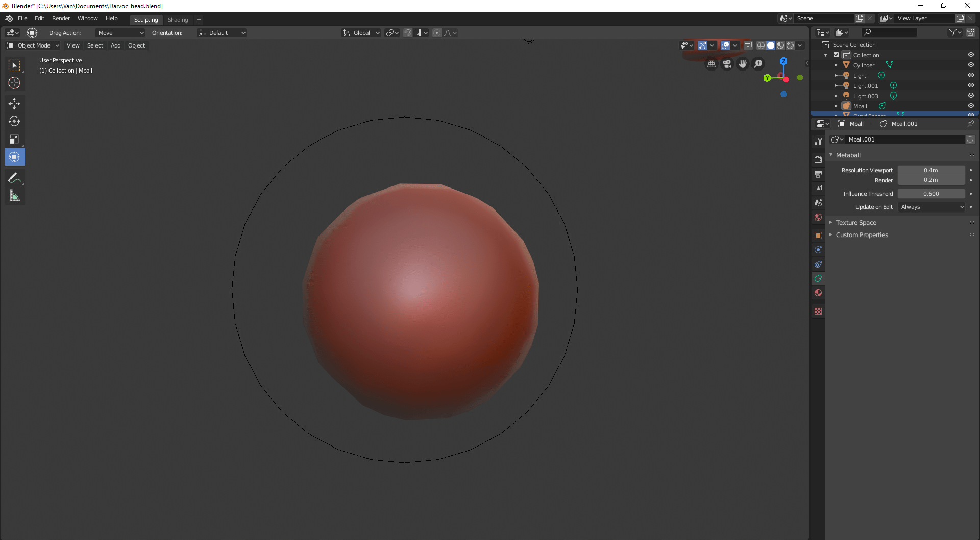
Task: Toggle visibility of the Cylinder object
Action: click(971, 65)
